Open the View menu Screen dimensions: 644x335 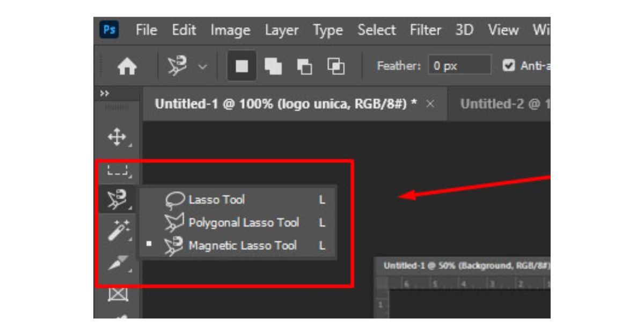503,30
